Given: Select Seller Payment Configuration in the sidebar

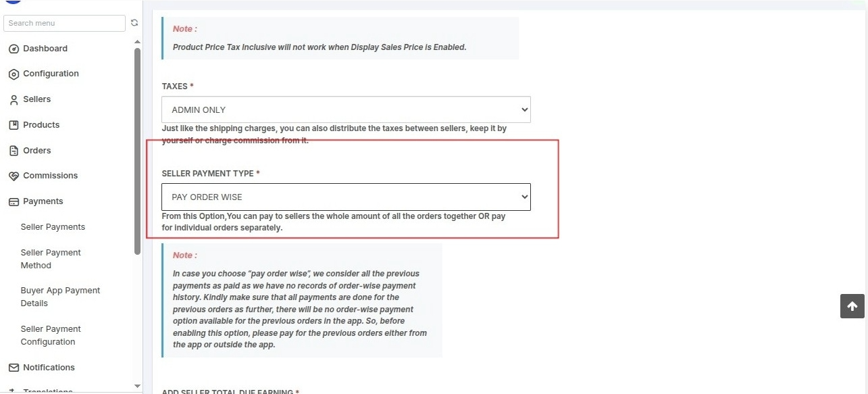Looking at the screenshot, I should click(51, 335).
